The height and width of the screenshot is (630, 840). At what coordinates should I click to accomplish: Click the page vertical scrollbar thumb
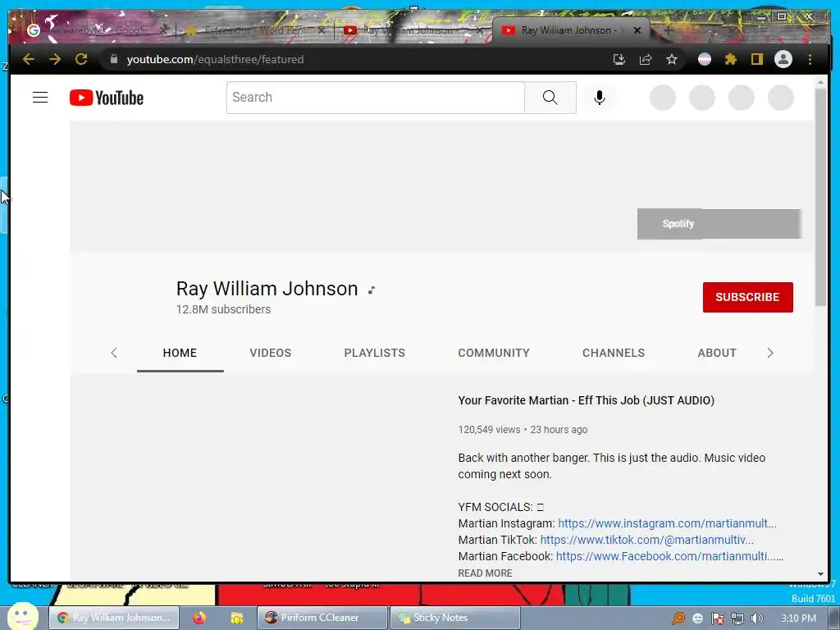pos(820,197)
